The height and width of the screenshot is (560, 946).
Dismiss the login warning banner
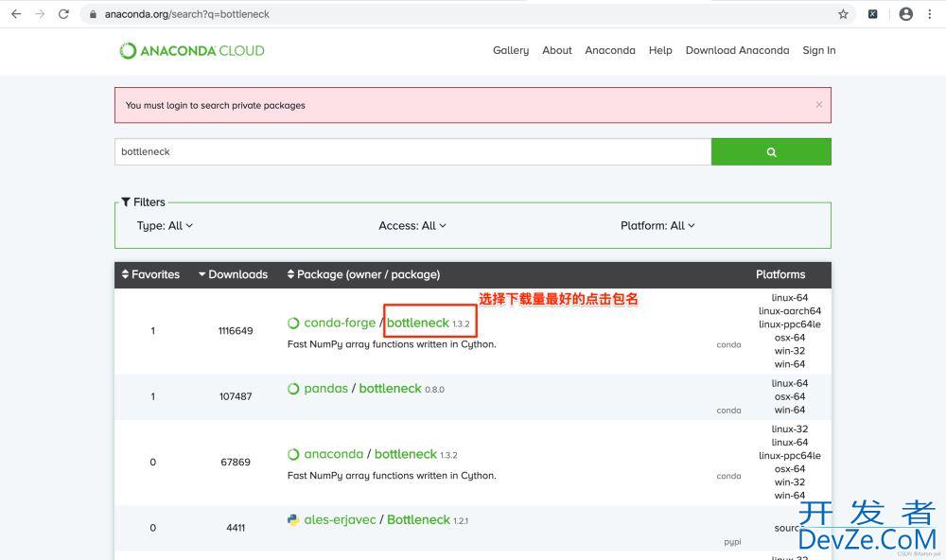point(818,104)
